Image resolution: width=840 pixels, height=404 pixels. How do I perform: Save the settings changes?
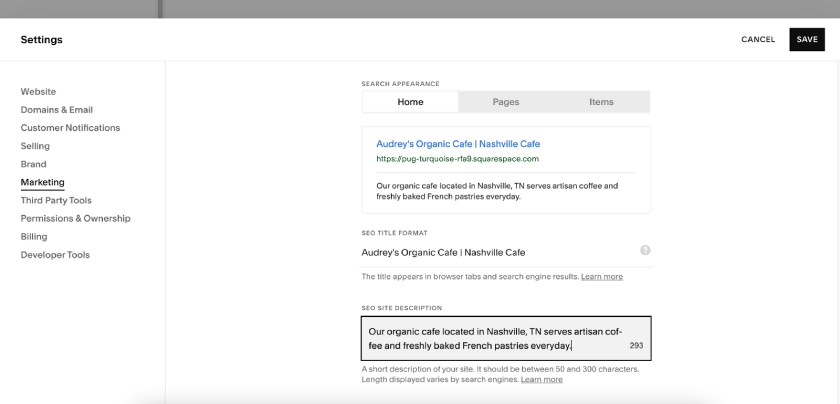tap(807, 40)
